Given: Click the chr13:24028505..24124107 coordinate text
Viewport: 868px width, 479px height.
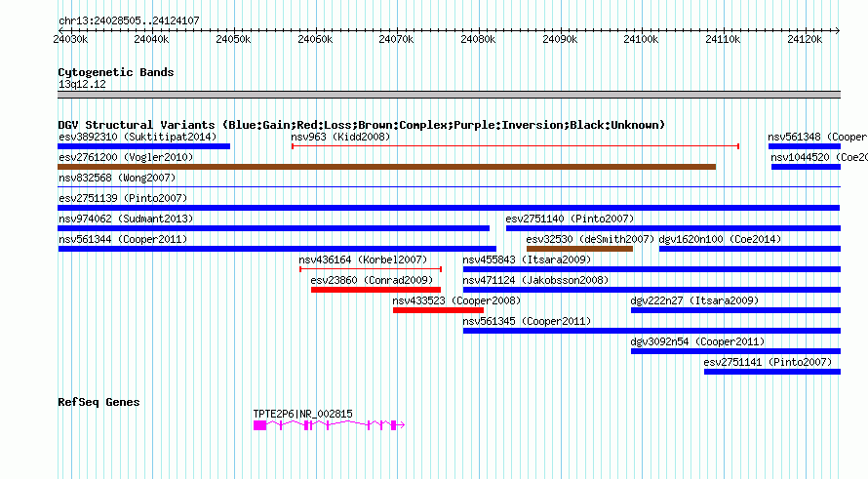Looking at the screenshot, I should pos(129,20).
